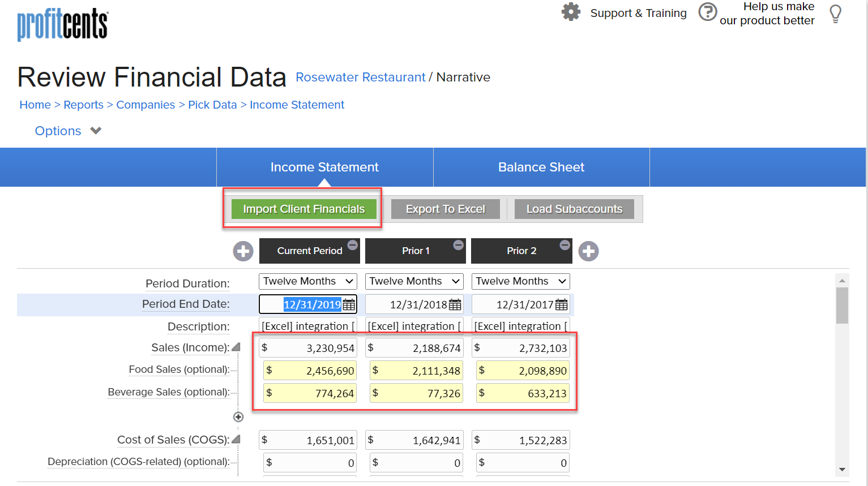Click Depreciation (COGS-related) label
868x486 pixels.
[x=139, y=462]
